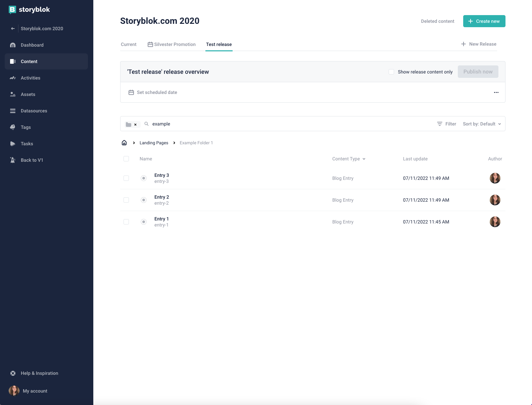Viewport: 532px width, 405px height.
Task: Click the status dot for Entry 3
Action: tap(144, 178)
